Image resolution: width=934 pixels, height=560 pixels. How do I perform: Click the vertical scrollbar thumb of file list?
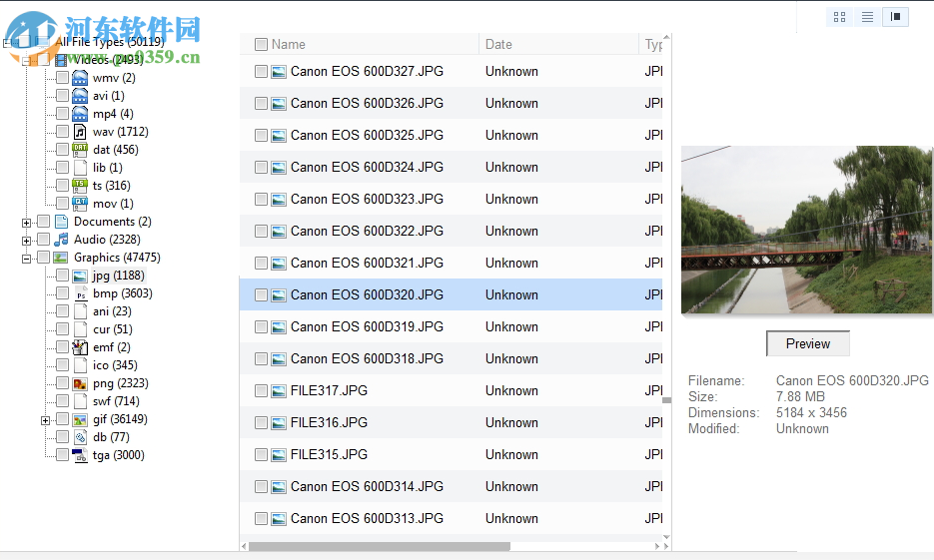tap(666, 400)
